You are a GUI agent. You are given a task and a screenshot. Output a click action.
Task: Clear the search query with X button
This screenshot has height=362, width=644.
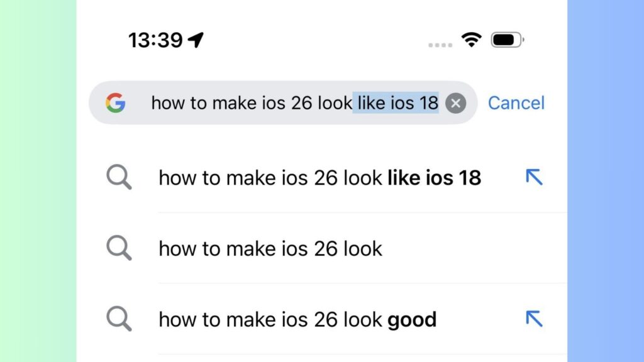(456, 103)
